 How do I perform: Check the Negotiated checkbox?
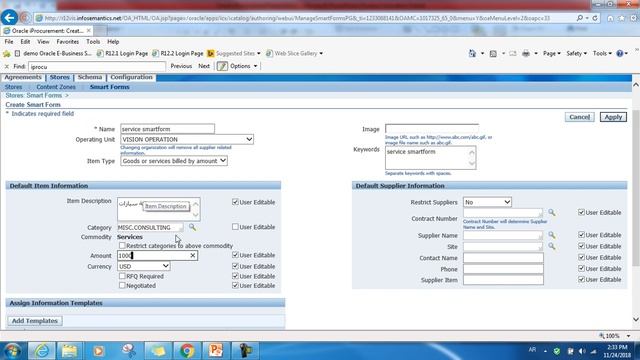tap(122, 285)
